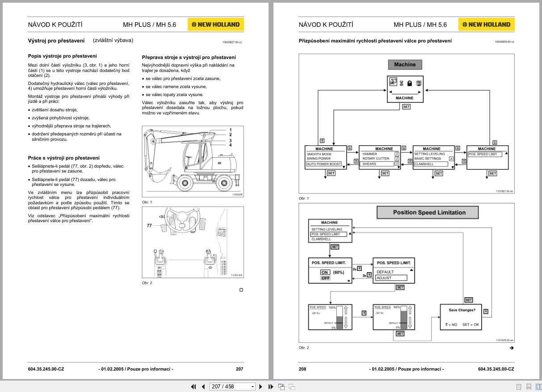Click BASIC SETTINGS text in diagram
This screenshot has width=542, height=392.
click(428, 159)
